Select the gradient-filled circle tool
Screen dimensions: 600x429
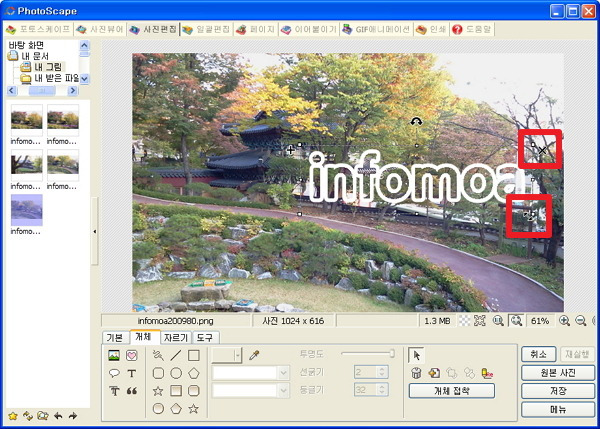coord(158,408)
